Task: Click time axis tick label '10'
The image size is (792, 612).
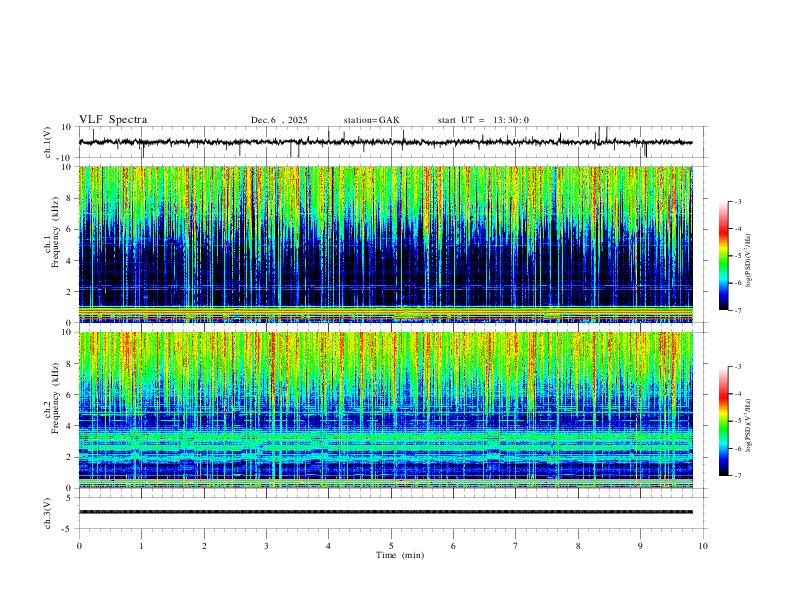Action: tap(703, 546)
